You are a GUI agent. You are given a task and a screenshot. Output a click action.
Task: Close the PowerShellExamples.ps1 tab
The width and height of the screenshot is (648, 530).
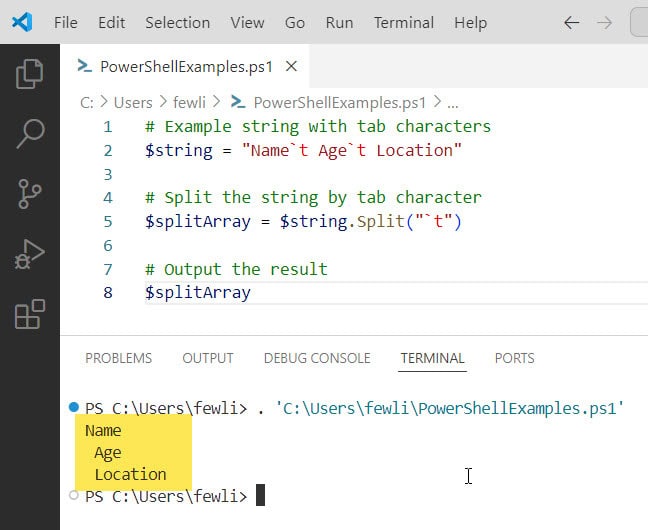pos(291,66)
